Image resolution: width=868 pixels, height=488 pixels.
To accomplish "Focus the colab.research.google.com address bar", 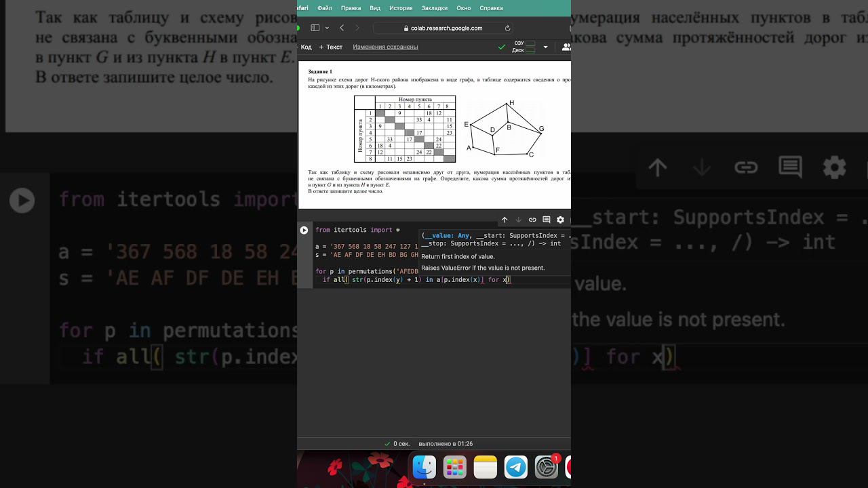I will (443, 28).
